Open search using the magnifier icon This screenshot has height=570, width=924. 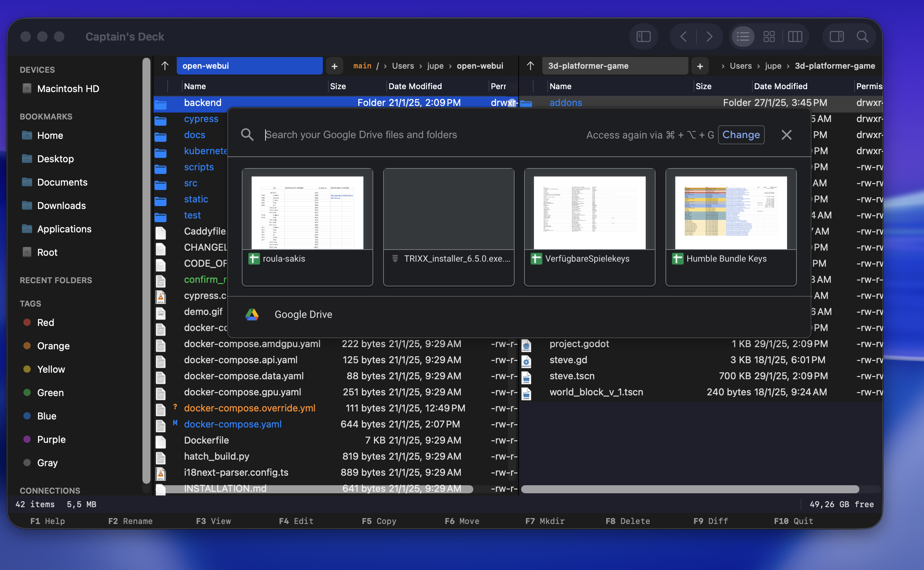pyautogui.click(x=862, y=36)
